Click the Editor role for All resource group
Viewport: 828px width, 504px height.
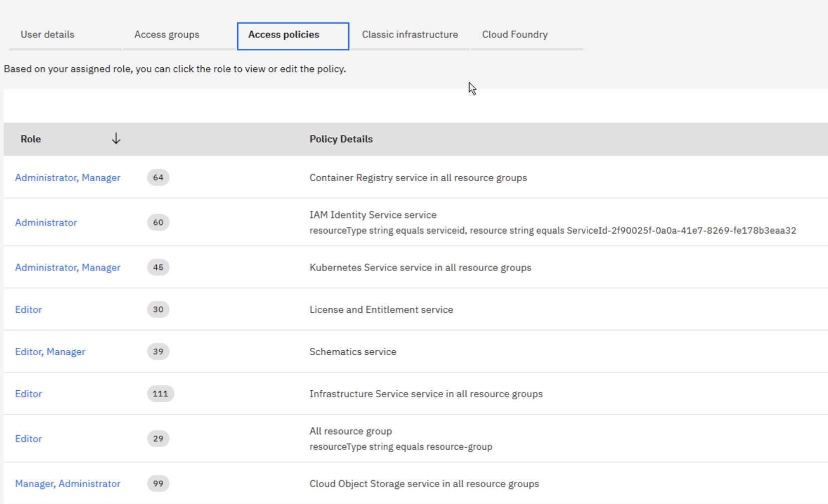tap(28, 439)
